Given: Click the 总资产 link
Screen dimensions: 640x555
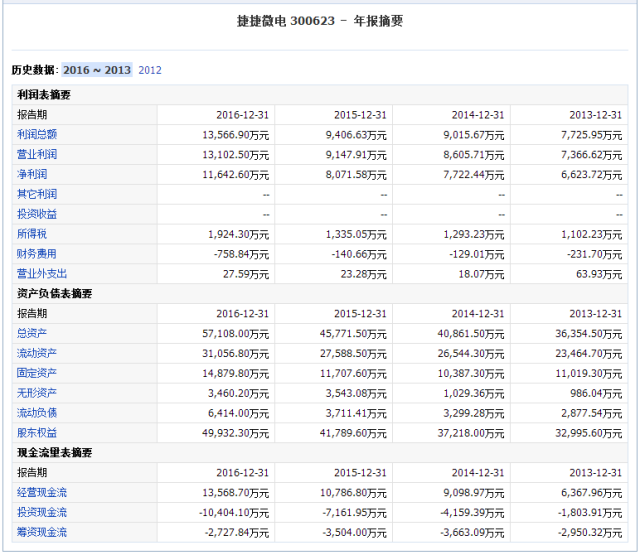Looking at the screenshot, I should 32,333.
